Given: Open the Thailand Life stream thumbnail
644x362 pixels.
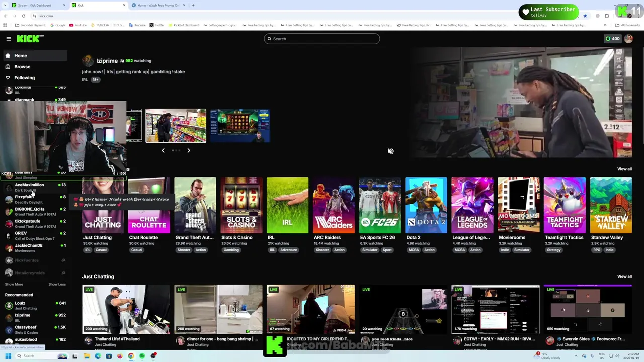Looking at the screenshot, I should coord(126,309).
